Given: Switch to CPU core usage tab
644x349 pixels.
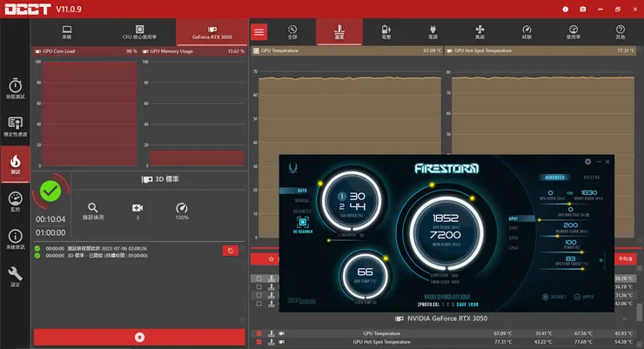Looking at the screenshot, I should [x=139, y=32].
